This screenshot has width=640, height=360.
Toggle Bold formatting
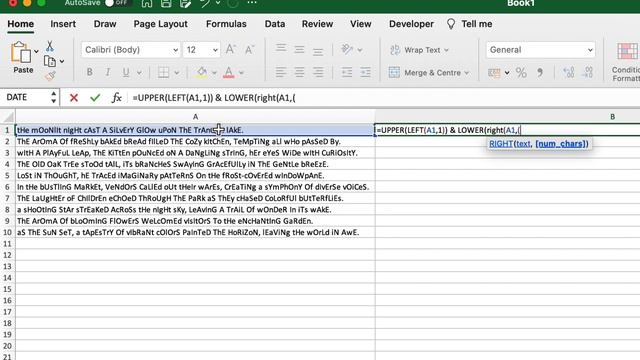tap(89, 73)
